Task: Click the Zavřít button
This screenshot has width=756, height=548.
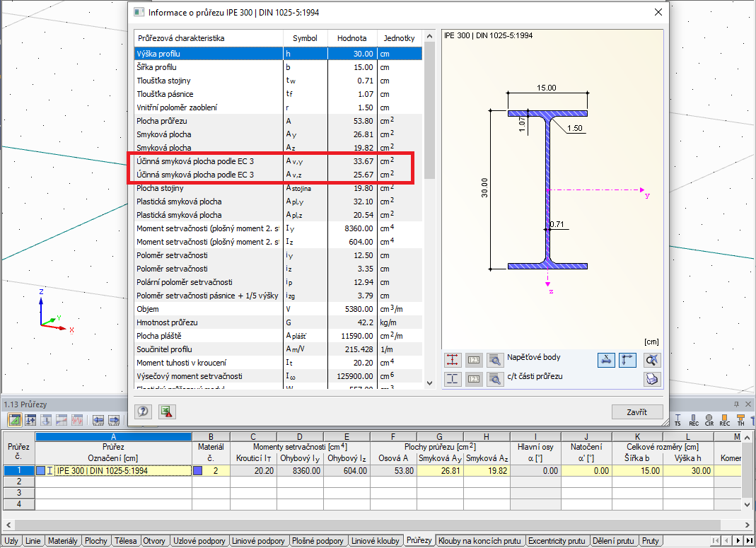Action: coord(637,412)
